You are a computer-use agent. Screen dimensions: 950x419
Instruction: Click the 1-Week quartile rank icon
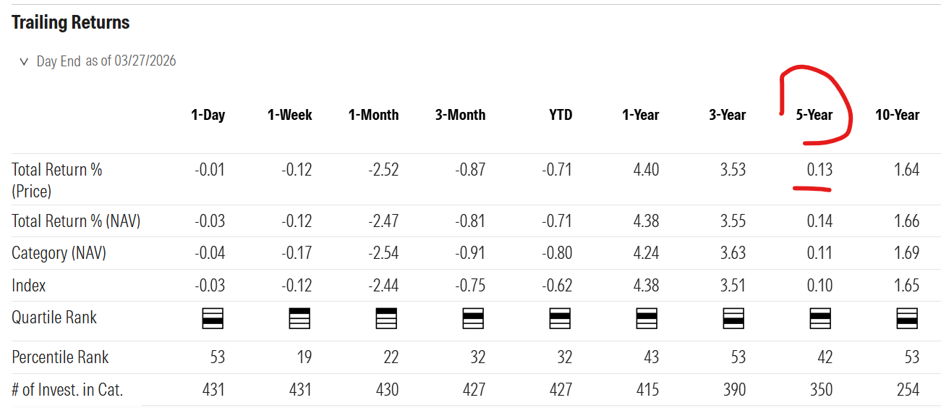click(x=299, y=319)
